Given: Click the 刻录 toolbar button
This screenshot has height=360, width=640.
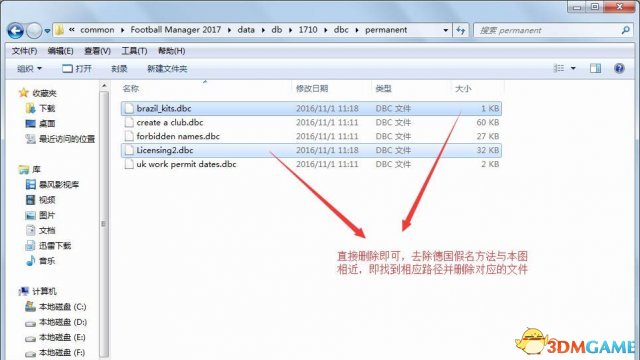Looking at the screenshot, I should [119, 69].
